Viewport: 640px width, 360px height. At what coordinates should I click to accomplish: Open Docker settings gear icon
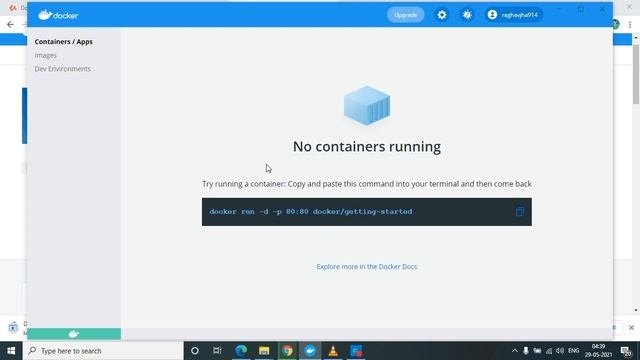[x=442, y=15]
